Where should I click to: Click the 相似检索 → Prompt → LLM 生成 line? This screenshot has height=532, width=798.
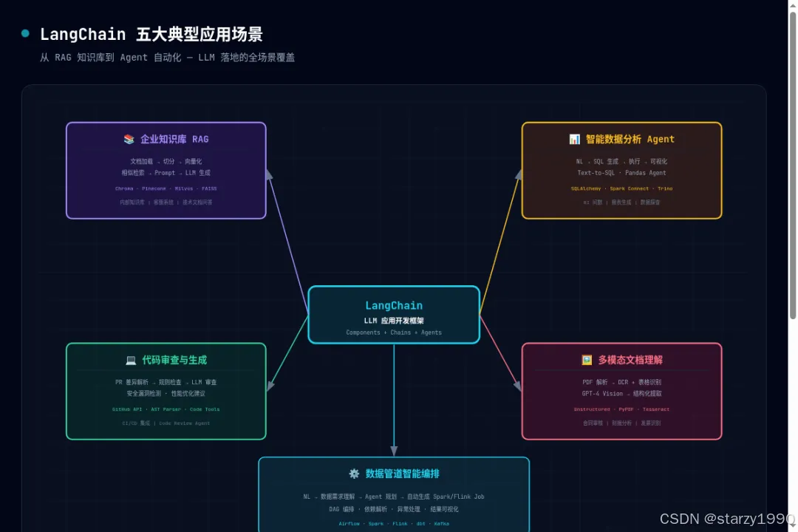click(x=166, y=173)
